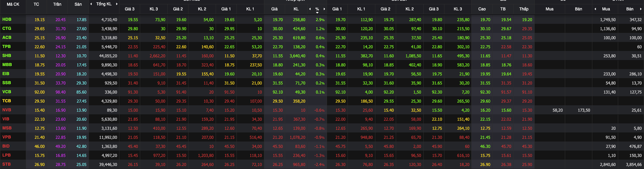Toggle the sort indicator under % header
Image resolution: width=644 pixels, height=169 pixels.
coord(317,13)
